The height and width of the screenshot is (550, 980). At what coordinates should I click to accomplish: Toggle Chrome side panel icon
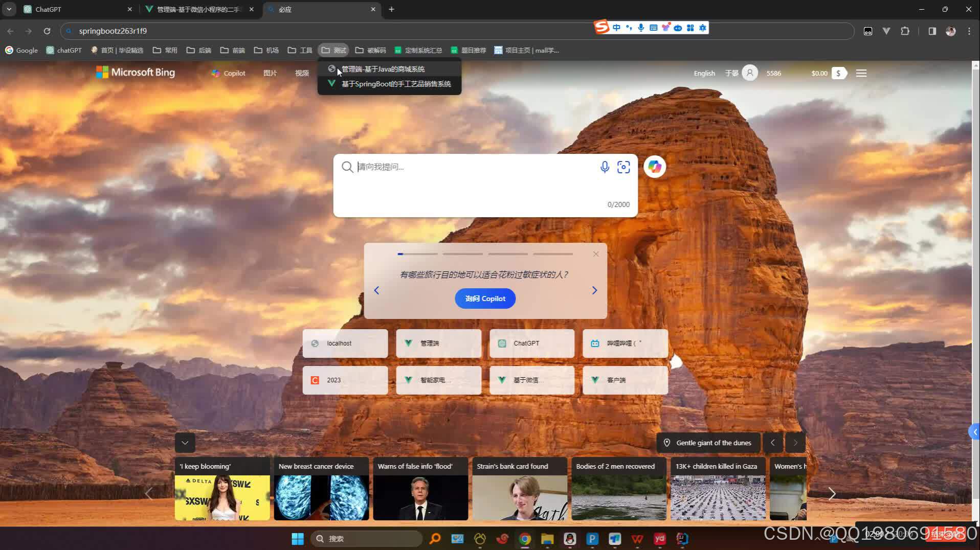click(932, 31)
